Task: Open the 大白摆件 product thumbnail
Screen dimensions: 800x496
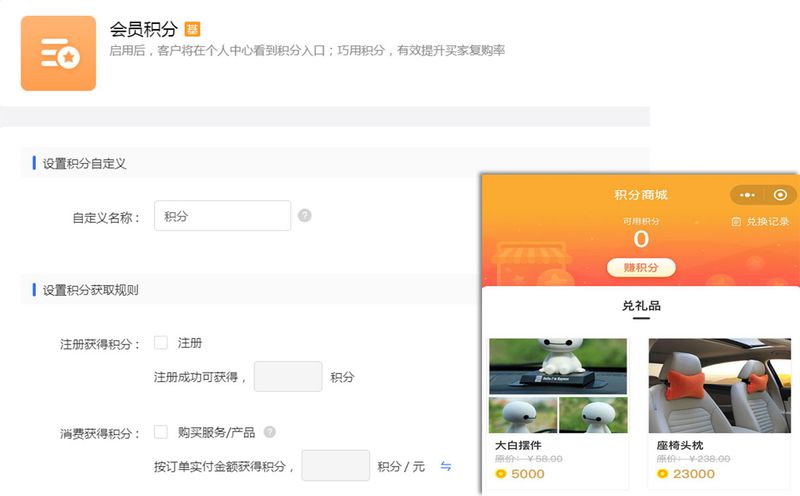Action: (558, 386)
